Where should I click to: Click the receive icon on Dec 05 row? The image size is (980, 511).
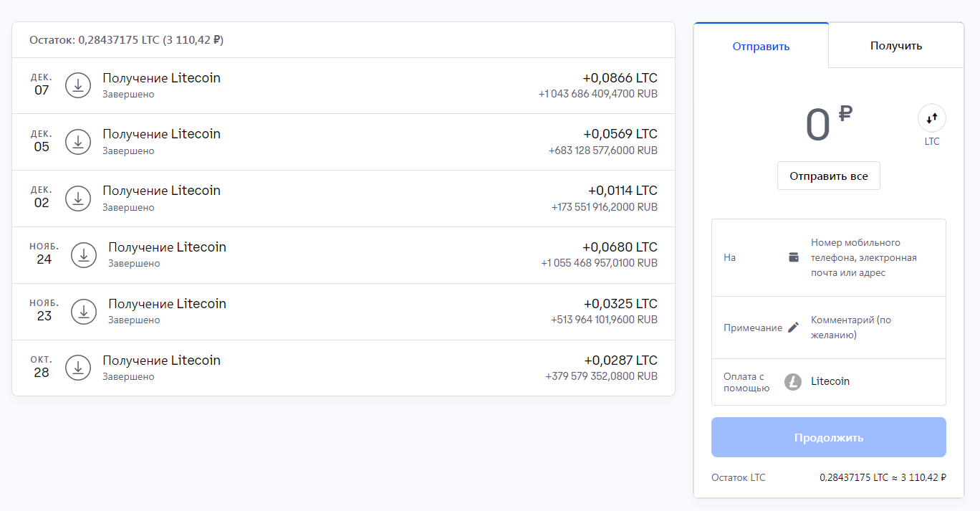click(x=78, y=142)
